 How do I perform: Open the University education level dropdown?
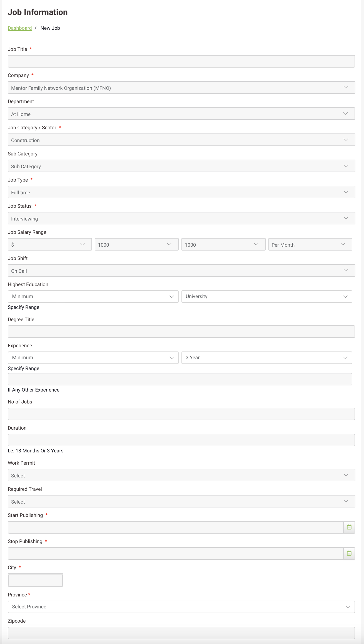(267, 296)
